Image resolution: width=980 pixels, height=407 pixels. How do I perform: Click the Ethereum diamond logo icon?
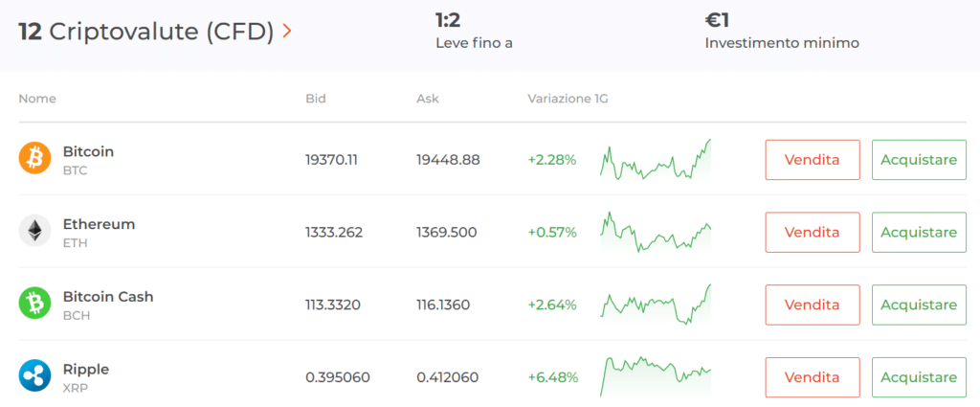point(34,231)
